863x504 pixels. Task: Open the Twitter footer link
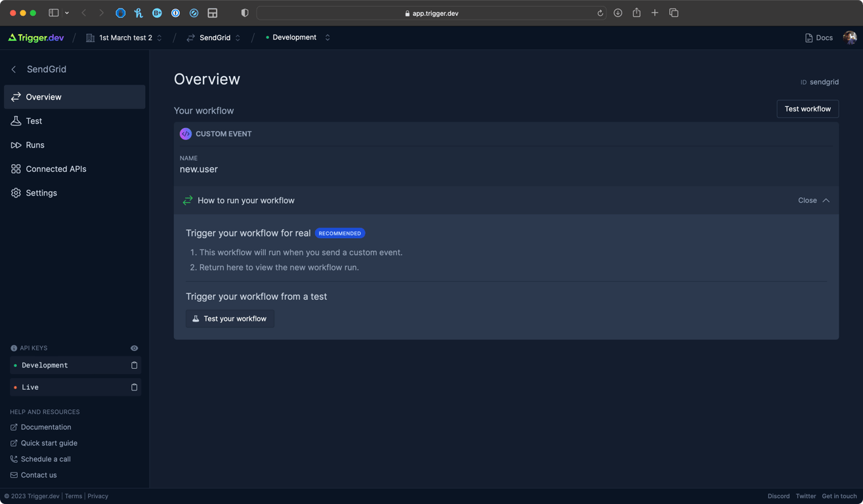(x=806, y=496)
